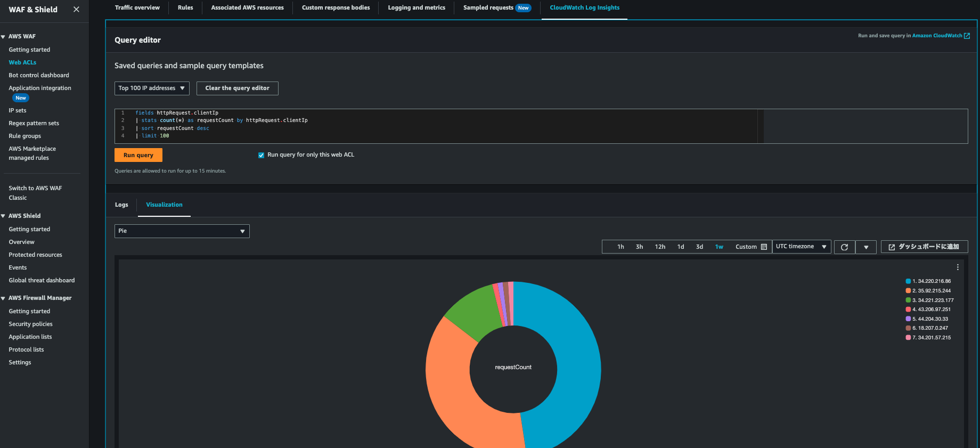The image size is (980, 448).
Task: Open the chart options three-dot menu
Action: tap(958, 267)
